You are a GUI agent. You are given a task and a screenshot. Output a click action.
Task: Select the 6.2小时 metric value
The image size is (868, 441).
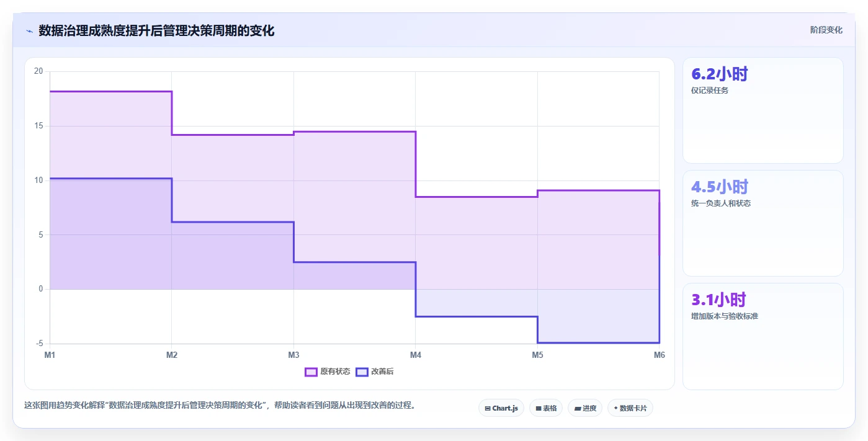pos(720,74)
